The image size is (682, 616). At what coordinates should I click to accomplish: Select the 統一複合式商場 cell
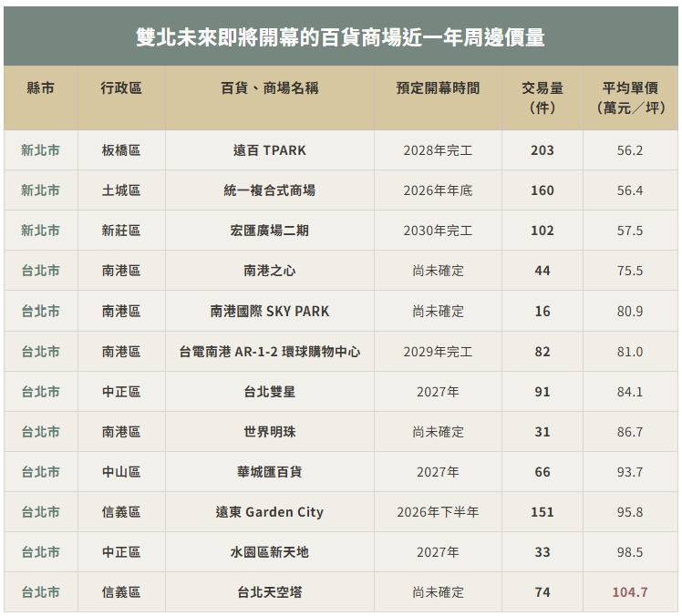270,190
